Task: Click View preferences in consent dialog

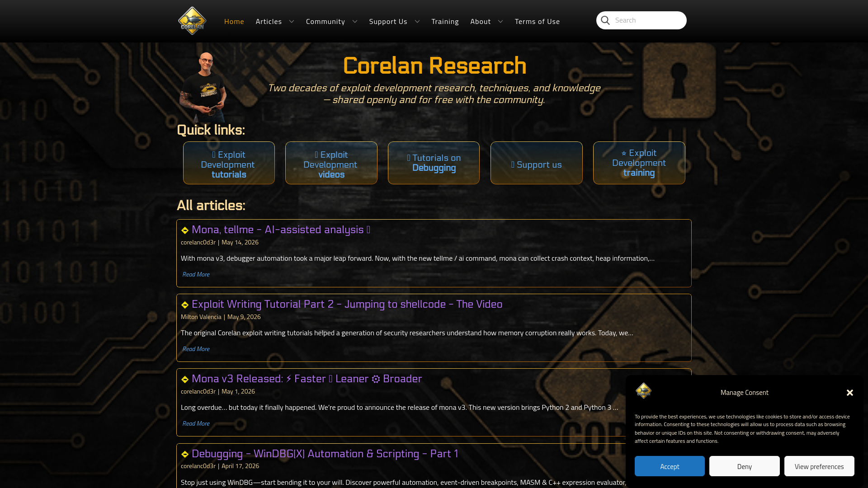Action: point(819,466)
